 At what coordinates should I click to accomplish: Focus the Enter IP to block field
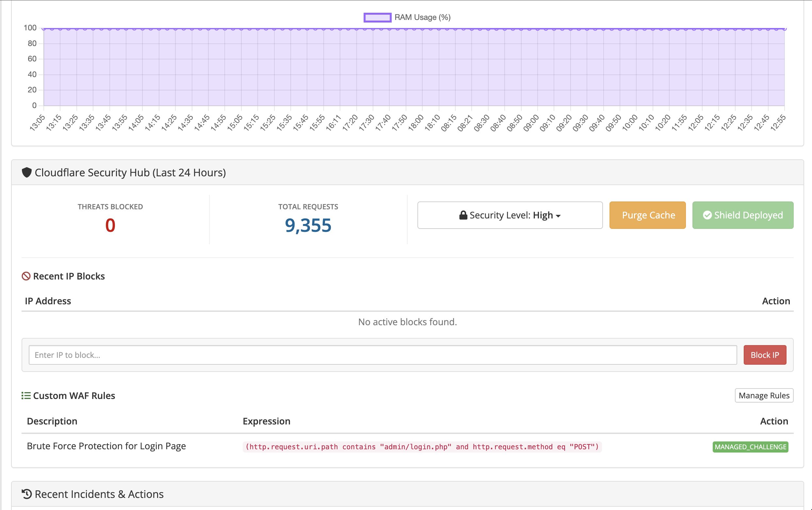(x=383, y=355)
